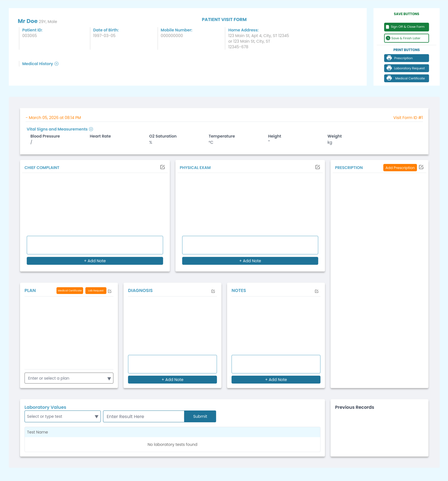
Task: Click the 'Height' label
Action: click(274, 136)
